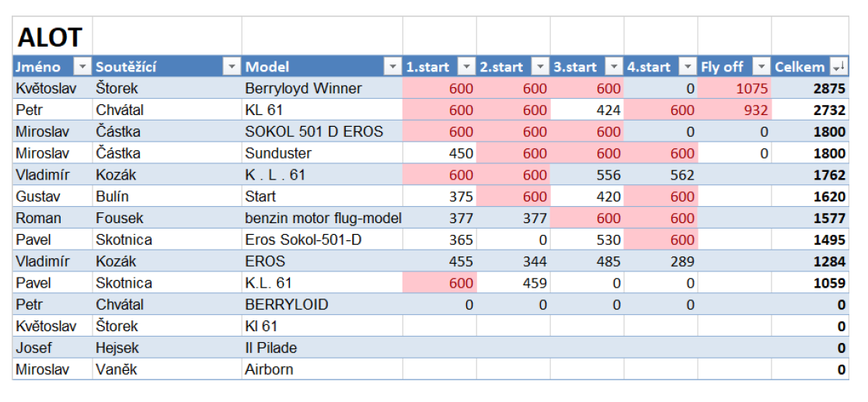Select the 932 Fly off cell
Screen dimensions: 868x402
(x=734, y=110)
